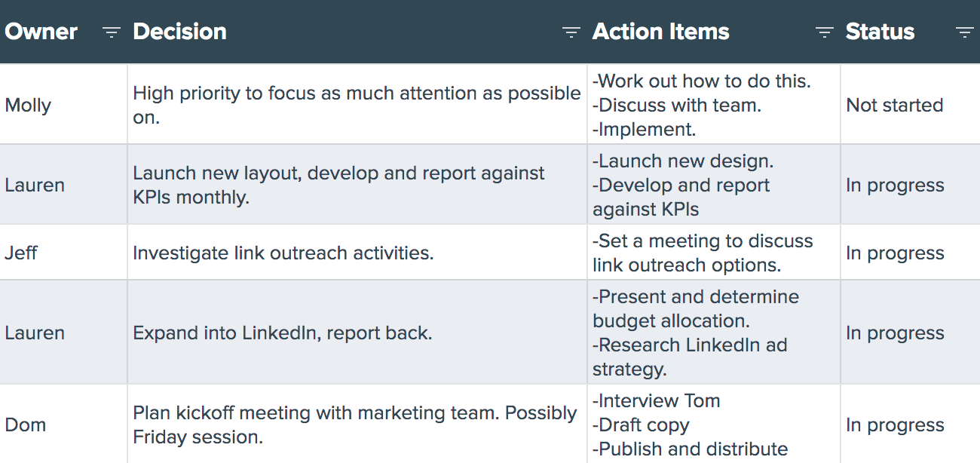Click the 'Expand into LinkedIn, report back' cell

pyautogui.click(x=283, y=333)
